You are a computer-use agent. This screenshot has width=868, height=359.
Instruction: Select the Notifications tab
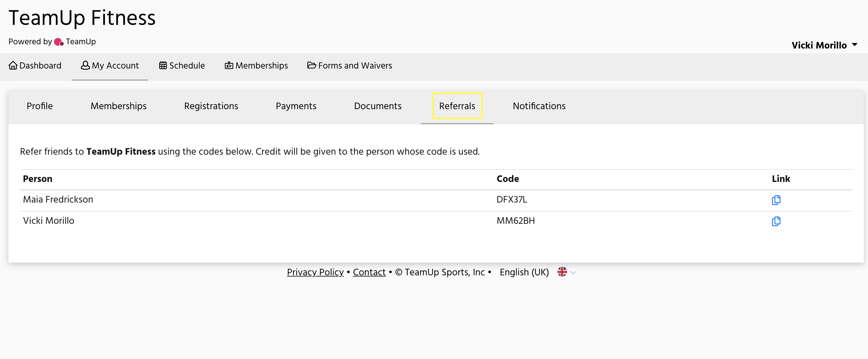[539, 106]
